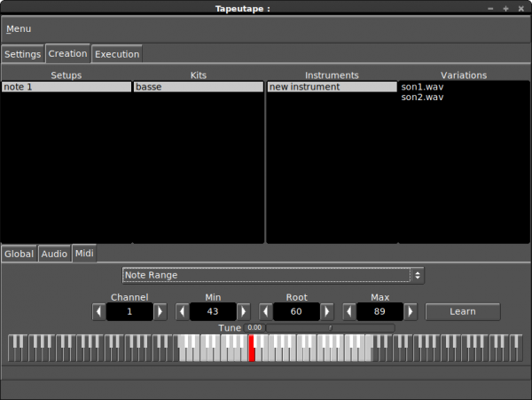
Task: Decrease the Max note value arrow
Action: pyautogui.click(x=349, y=312)
